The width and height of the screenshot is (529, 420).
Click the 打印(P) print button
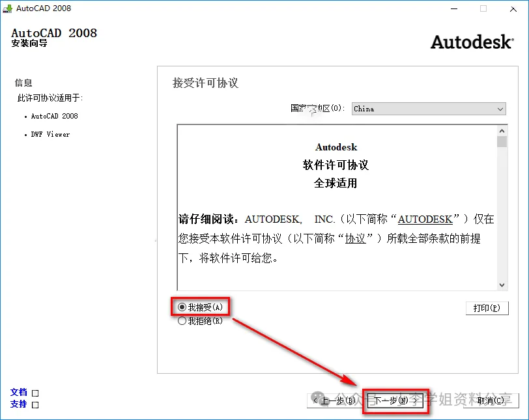(487, 308)
